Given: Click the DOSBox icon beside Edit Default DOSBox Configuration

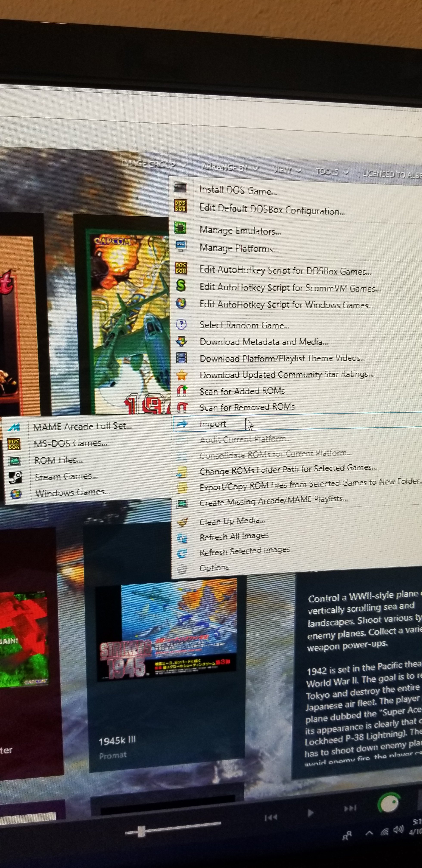Looking at the screenshot, I should click(180, 206).
